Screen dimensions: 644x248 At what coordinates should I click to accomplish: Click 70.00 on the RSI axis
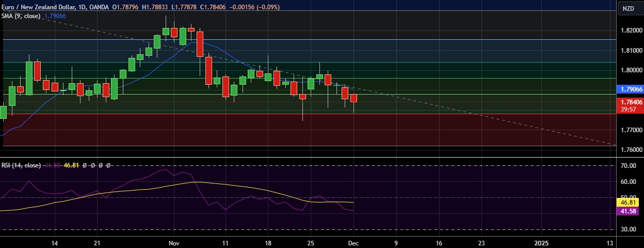click(628, 166)
